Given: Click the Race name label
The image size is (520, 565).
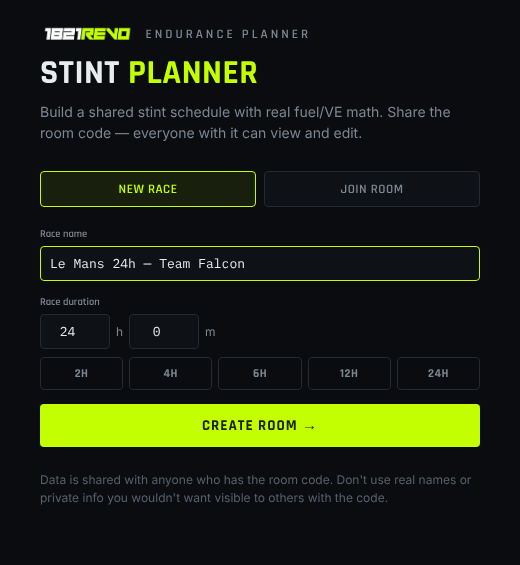Looking at the screenshot, I should tap(63, 234).
